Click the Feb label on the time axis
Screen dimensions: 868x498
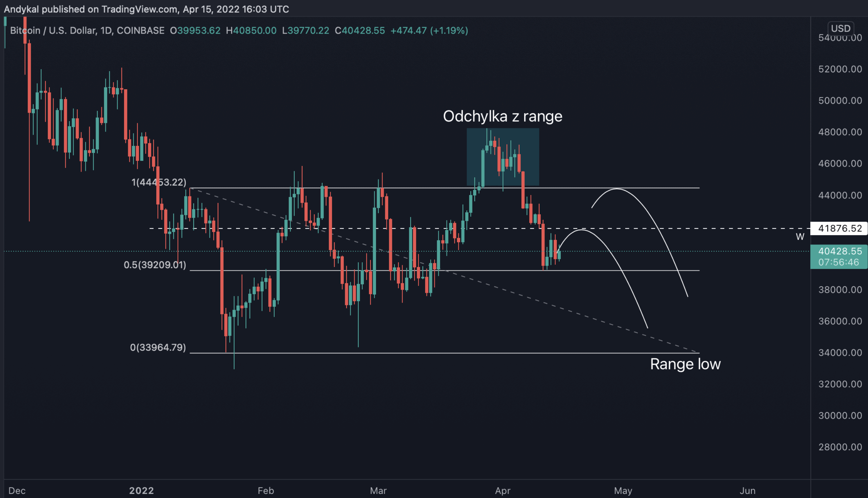[265, 491]
